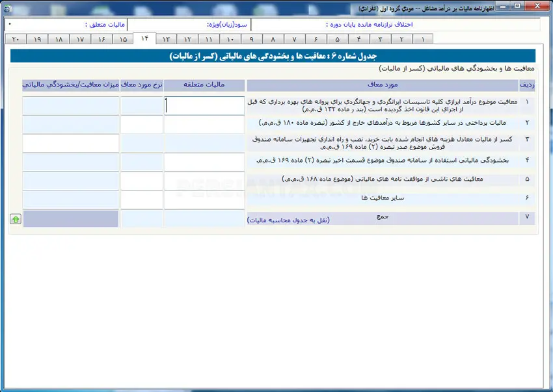Viewport: 553px width, 392px height.
Task: Click 'سایر معافیت ها' row label
Action: 383,198
